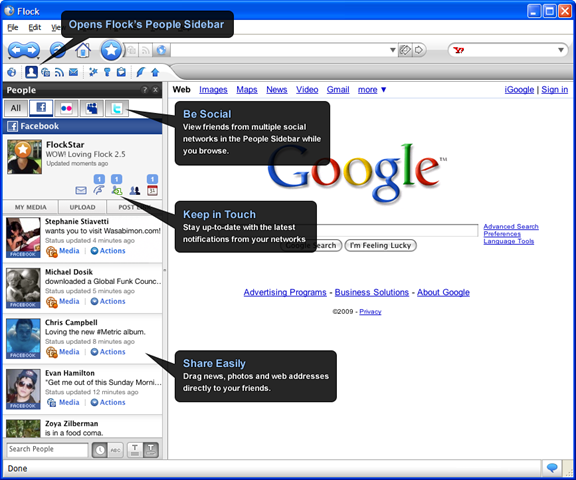Image resolution: width=576 pixels, height=480 pixels.
Task: Open Actions menu for Michael Dosik
Action: coord(108,301)
